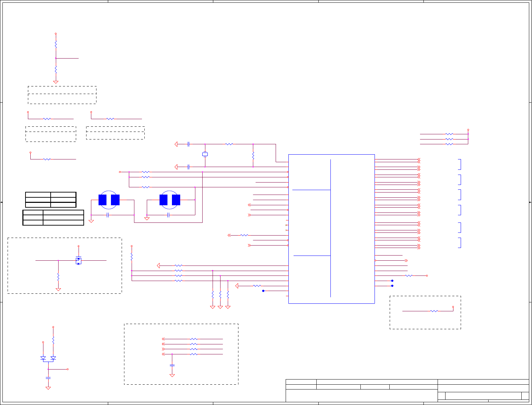Click the upper blue test point dot right of IC

pos(392,281)
